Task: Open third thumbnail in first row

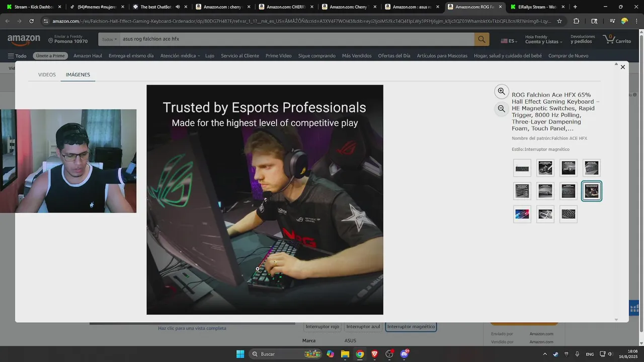Action: pos(569,168)
